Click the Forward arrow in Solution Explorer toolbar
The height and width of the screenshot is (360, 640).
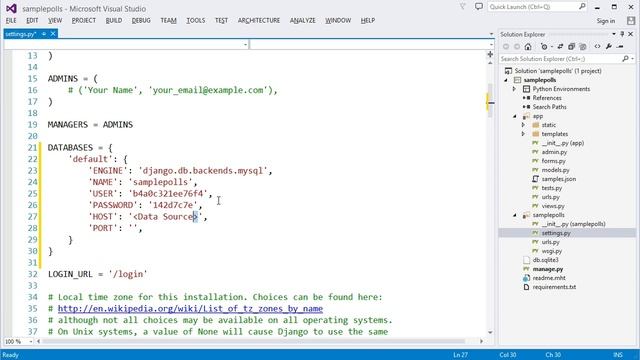[x=517, y=47]
